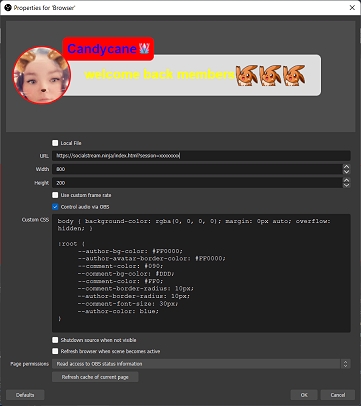Viewport: 361px width, 406px height.
Task: Uncheck Control audio via OBS
Action: [55, 207]
